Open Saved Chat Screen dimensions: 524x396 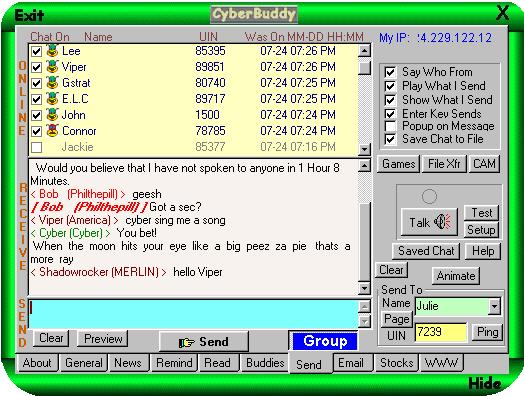tap(426, 251)
